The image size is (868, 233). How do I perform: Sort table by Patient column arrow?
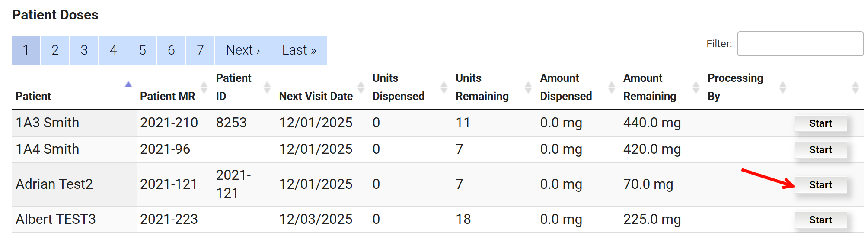128,85
